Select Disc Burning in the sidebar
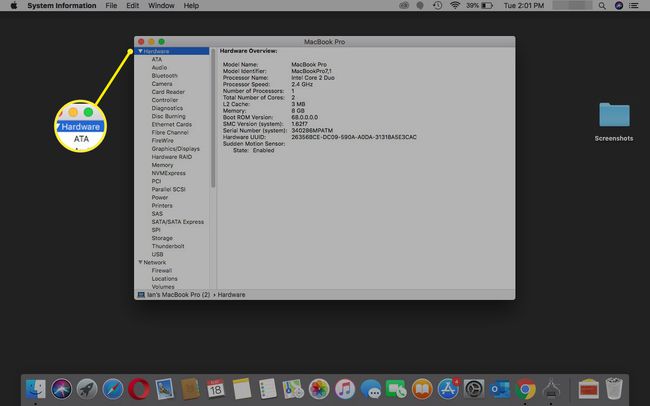Viewport: 650px width, 406px height. pyautogui.click(x=168, y=116)
